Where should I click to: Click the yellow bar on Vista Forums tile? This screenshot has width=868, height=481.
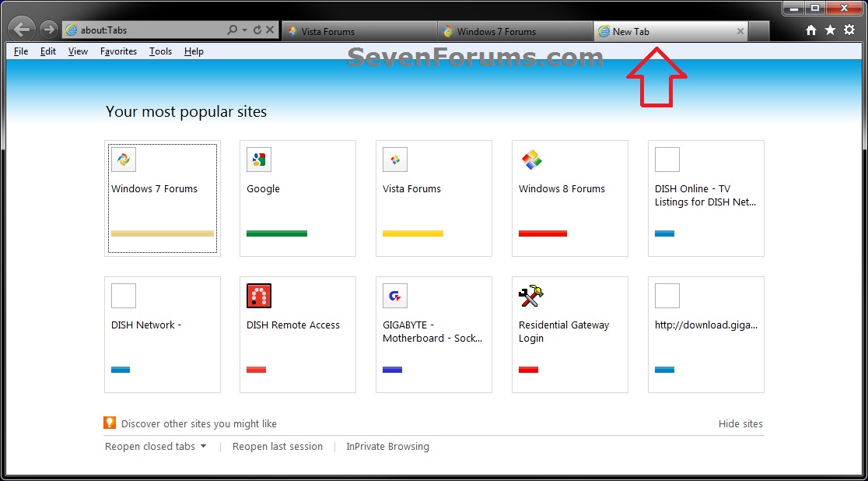[413, 233]
